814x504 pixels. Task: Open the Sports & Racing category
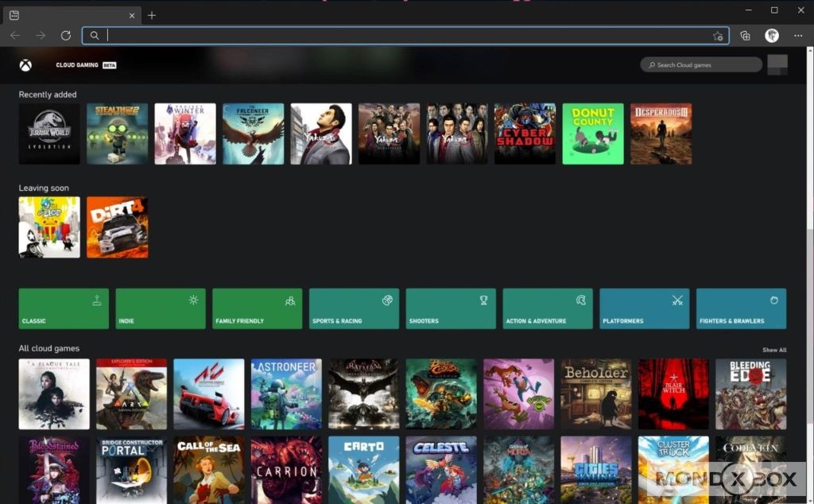point(354,308)
